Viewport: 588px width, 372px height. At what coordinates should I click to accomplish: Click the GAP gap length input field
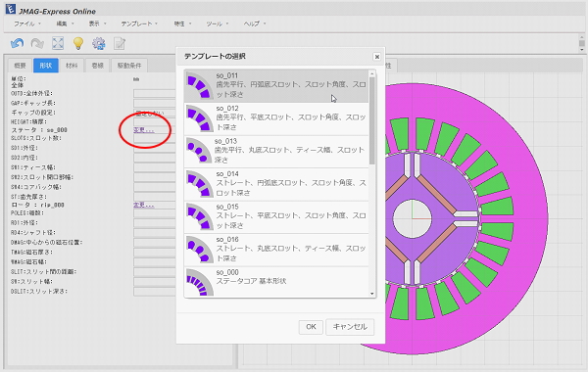(155, 103)
